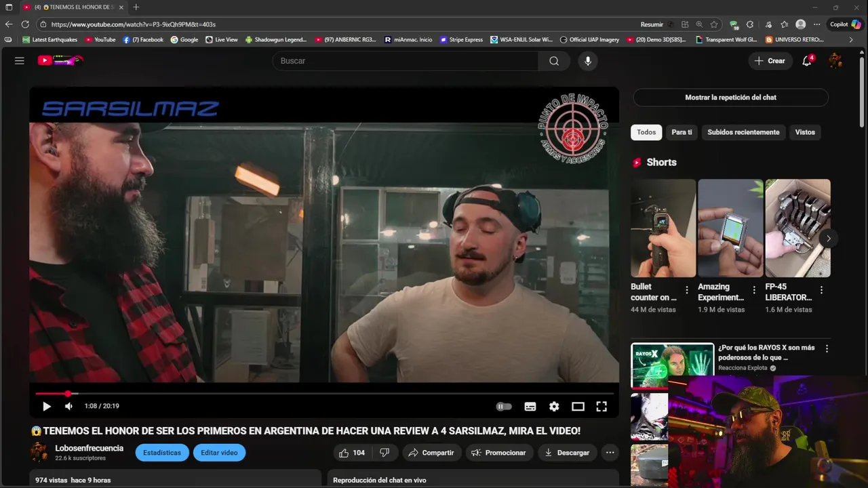Open the Facebook bookmark
Screen dimensions: 868x488
click(x=143, y=40)
